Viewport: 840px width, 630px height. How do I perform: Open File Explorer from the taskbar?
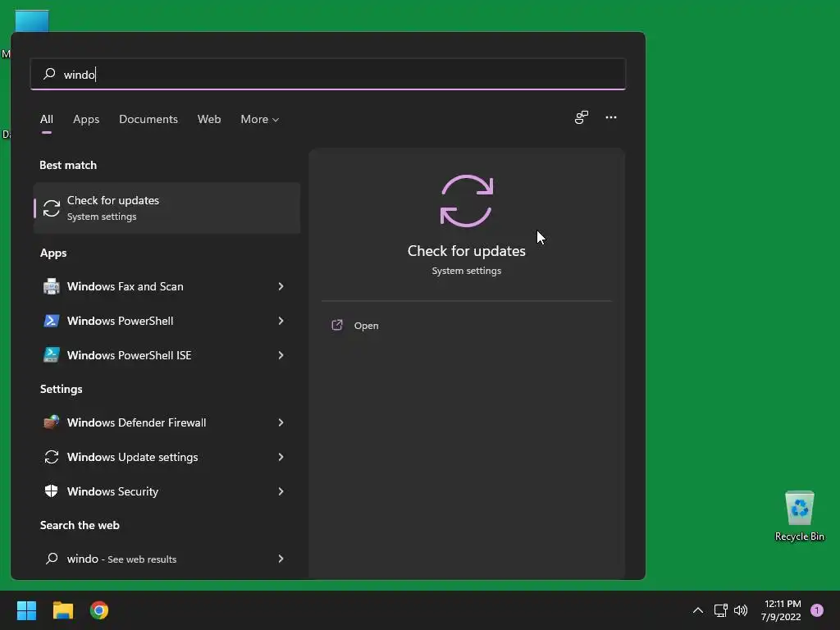(62, 610)
